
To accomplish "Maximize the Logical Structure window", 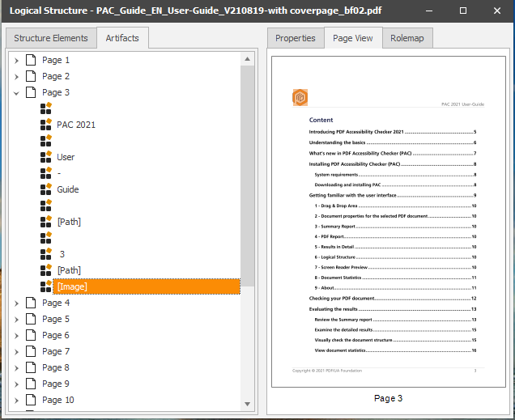I will point(463,11).
